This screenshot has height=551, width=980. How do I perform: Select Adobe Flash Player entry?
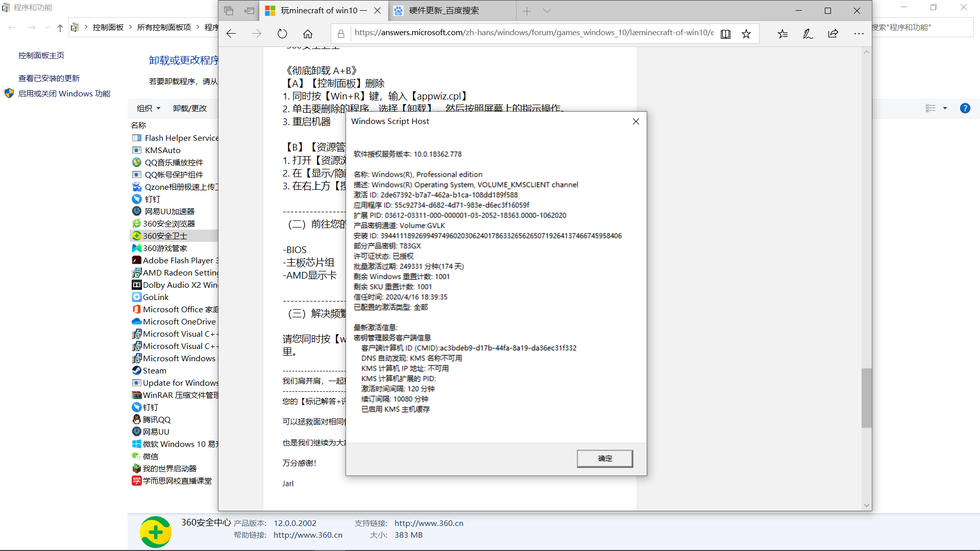coord(175,260)
